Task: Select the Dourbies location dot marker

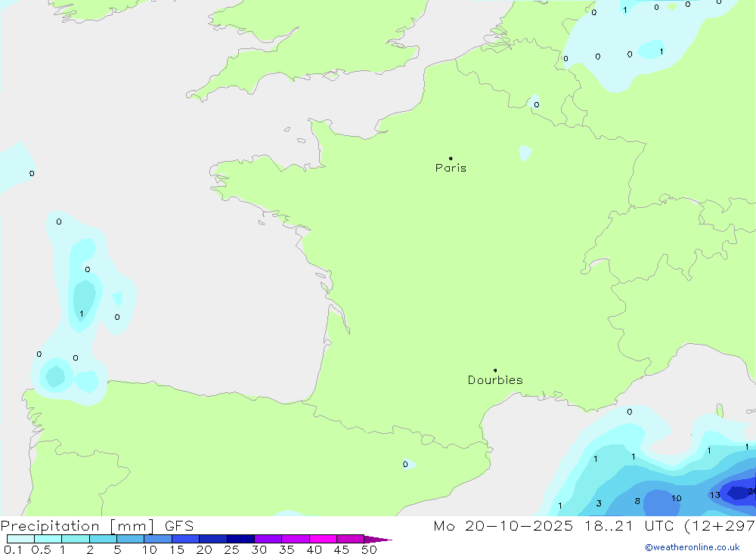Action: click(x=495, y=370)
